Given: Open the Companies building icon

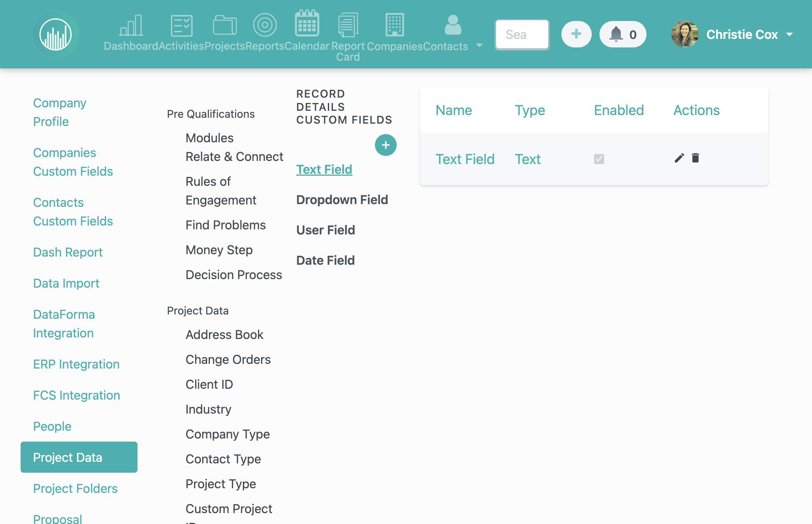Looking at the screenshot, I should [x=395, y=25].
